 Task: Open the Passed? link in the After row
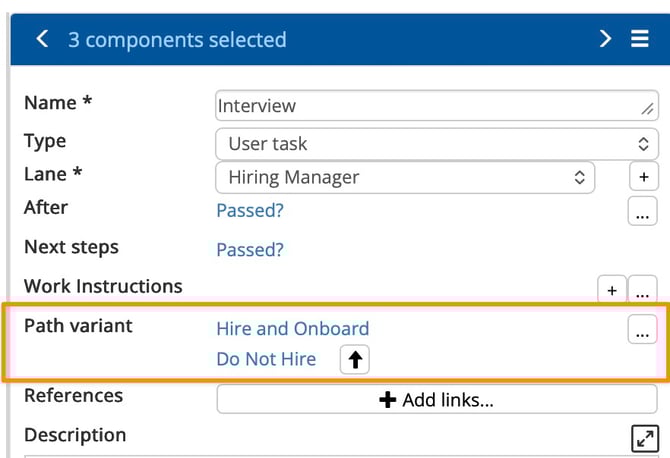(x=250, y=210)
